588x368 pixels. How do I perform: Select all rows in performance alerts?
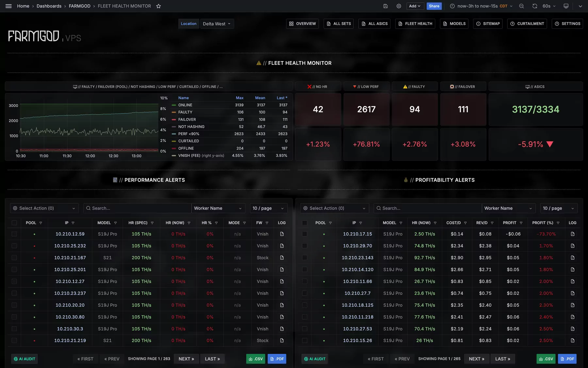coord(14,223)
